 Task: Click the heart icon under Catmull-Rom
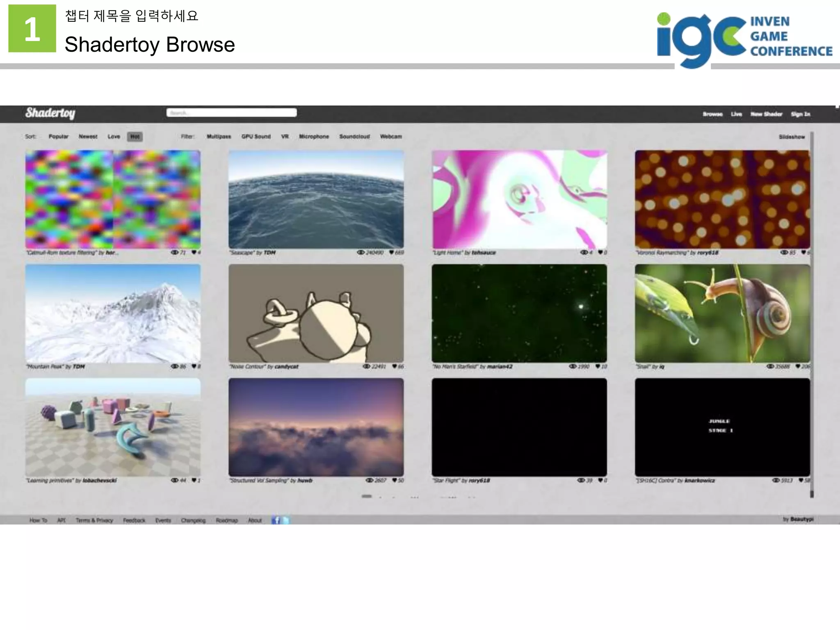click(194, 253)
